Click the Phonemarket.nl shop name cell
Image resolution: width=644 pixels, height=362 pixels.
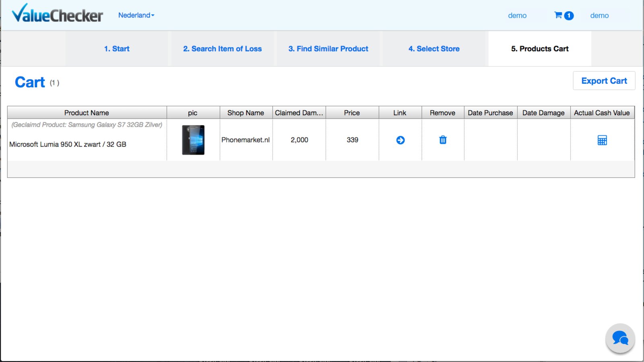pos(246,140)
